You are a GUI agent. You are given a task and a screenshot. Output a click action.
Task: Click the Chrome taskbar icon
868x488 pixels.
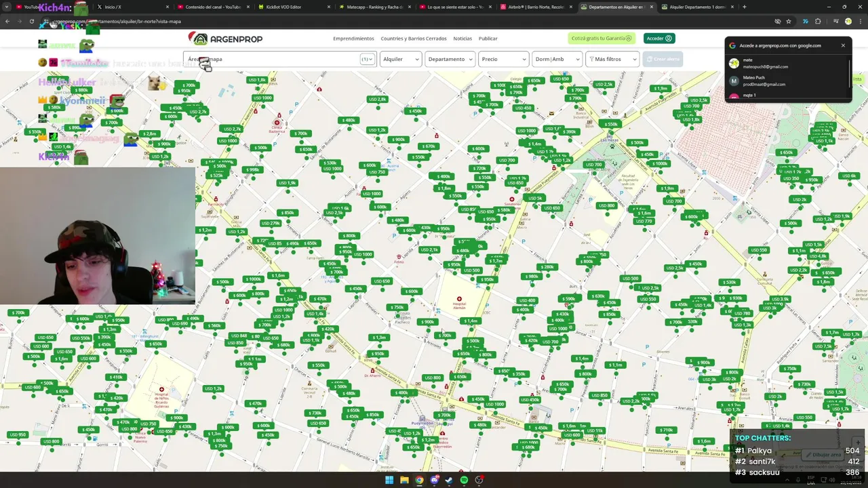(x=419, y=480)
